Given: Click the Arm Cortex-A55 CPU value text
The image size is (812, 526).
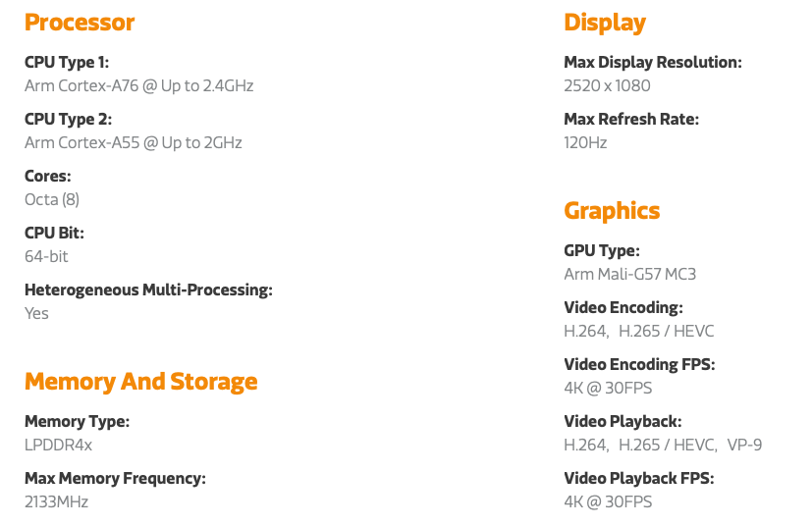Looking at the screenshot, I should click(x=134, y=142).
